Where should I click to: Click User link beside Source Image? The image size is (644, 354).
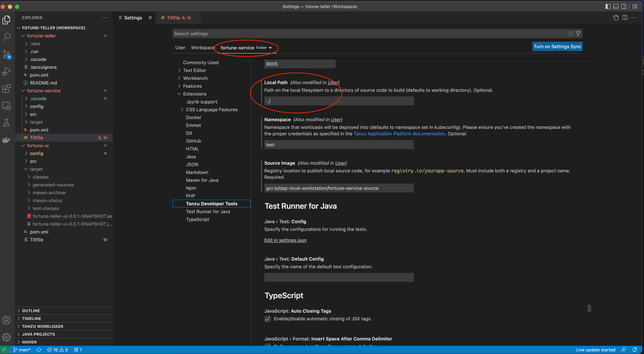pyautogui.click(x=340, y=163)
